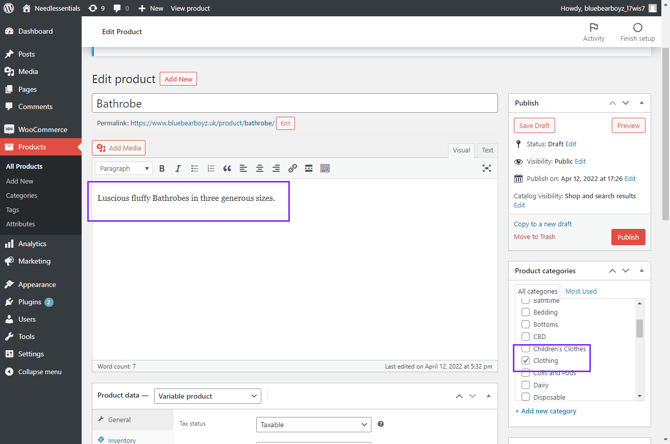
Task: Toggle bold formatting in the editor toolbar
Action: pos(162,169)
